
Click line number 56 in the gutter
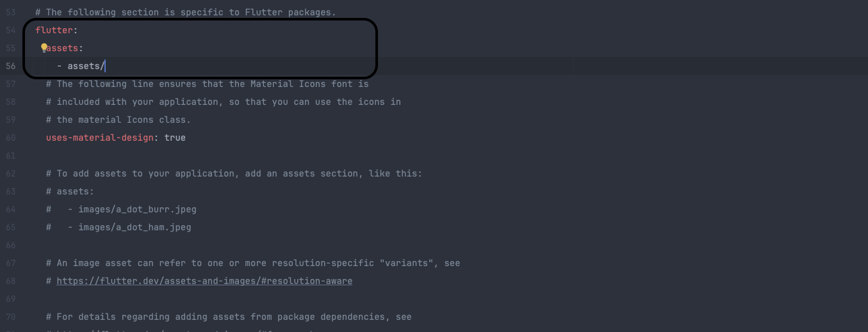pyautogui.click(x=11, y=66)
